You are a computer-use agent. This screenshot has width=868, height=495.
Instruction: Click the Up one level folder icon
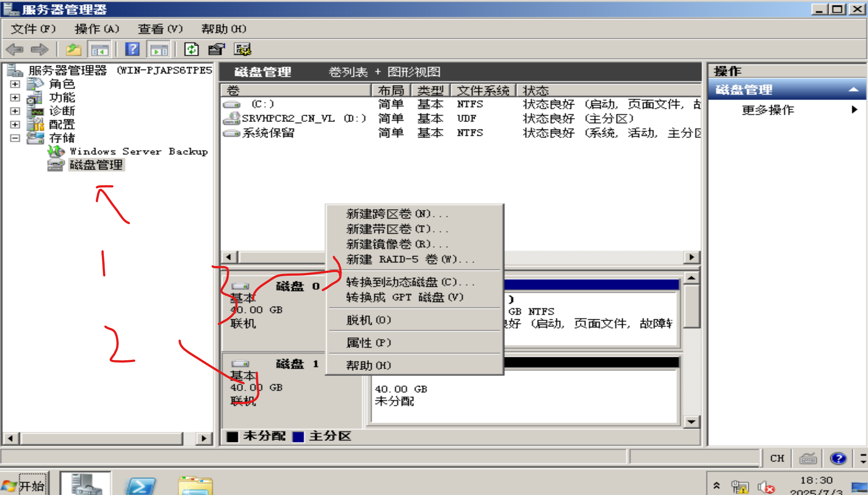(73, 49)
